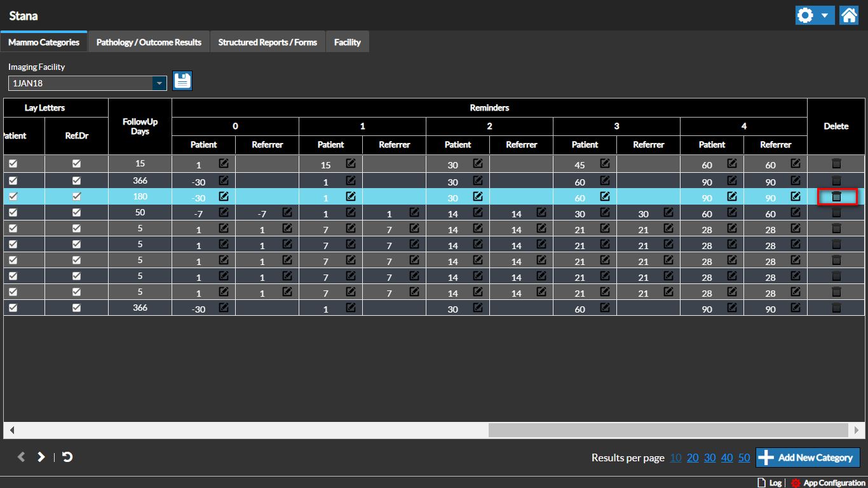Click trash icon for the 15-day row
Screen dimensions: 868x488
[x=836, y=164]
